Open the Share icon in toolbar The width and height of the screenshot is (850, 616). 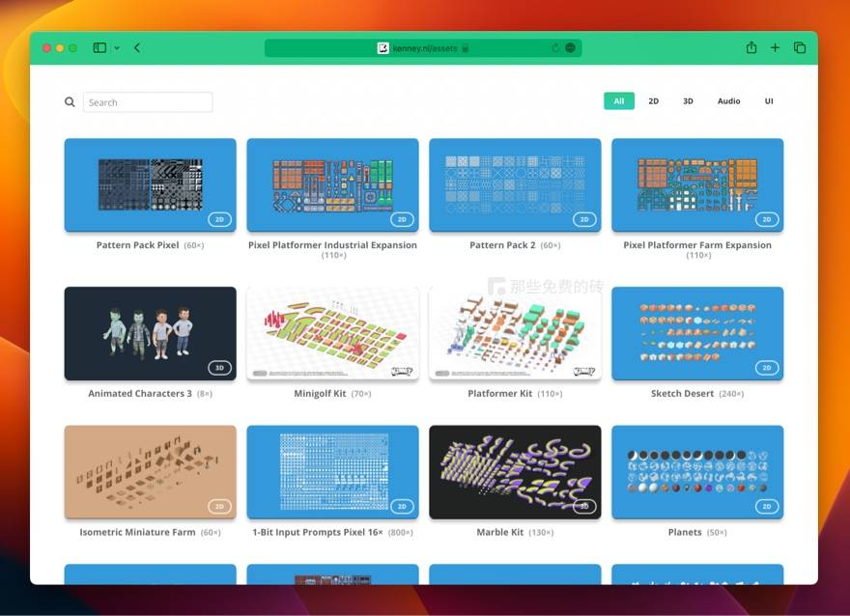(x=751, y=47)
